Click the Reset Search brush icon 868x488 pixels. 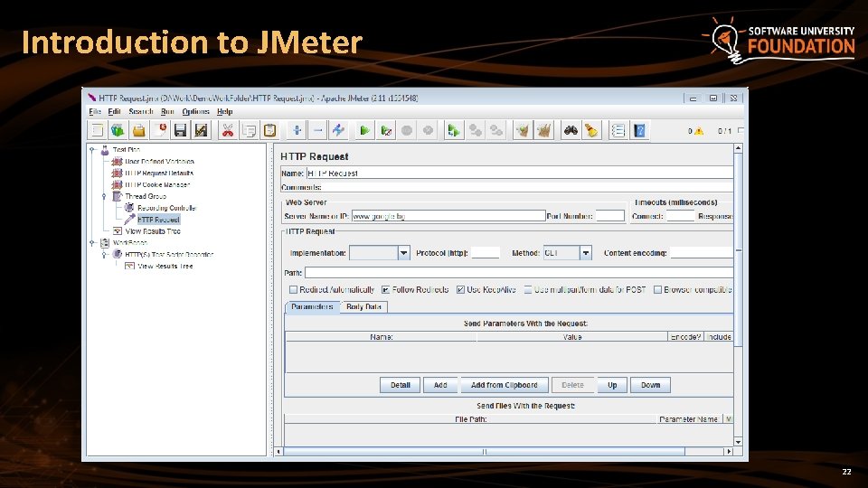tap(591, 130)
